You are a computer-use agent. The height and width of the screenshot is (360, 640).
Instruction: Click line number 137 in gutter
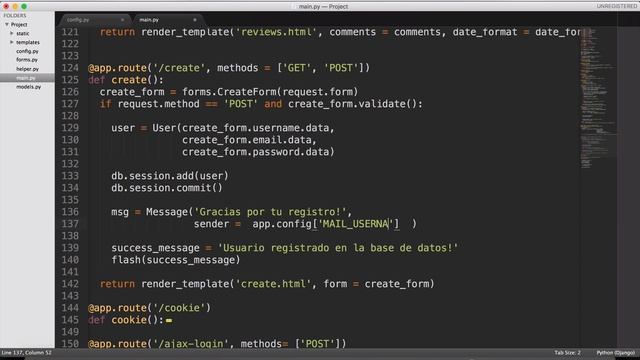coord(70,224)
